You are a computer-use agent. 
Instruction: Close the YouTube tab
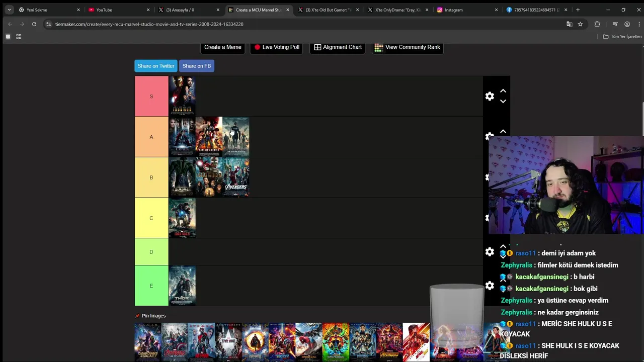[x=148, y=10]
